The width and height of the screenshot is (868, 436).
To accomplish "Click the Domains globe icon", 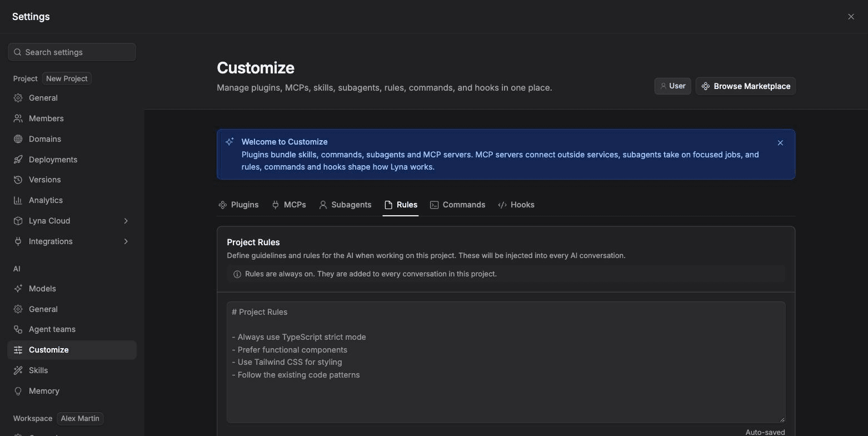I will tap(18, 139).
